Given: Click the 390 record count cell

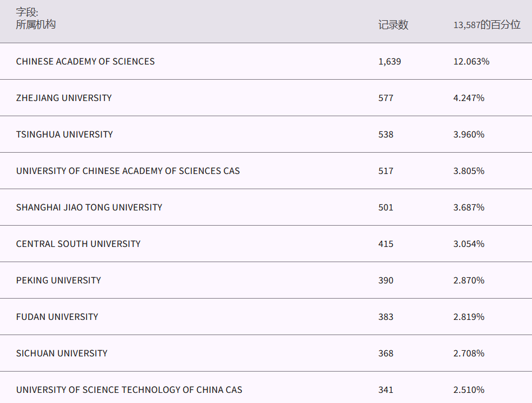Looking at the screenshot, I should click(386, 280).
